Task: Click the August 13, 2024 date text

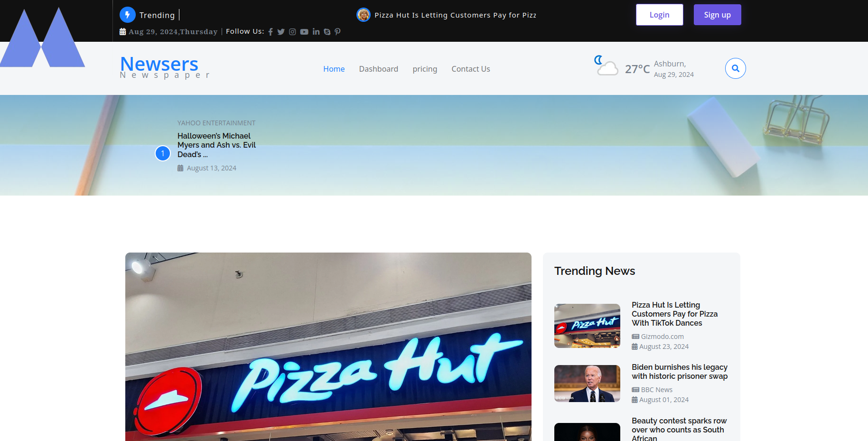Action: 212,168
